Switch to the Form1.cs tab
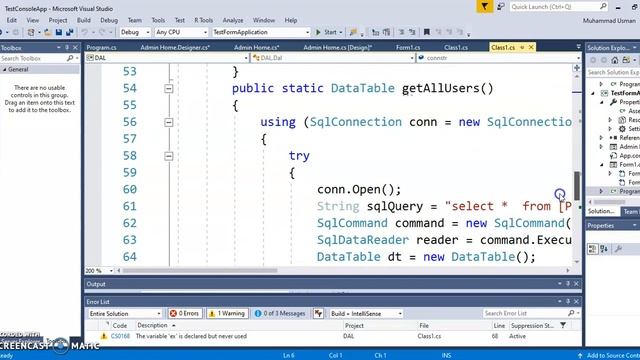 [x=408, y=47]
